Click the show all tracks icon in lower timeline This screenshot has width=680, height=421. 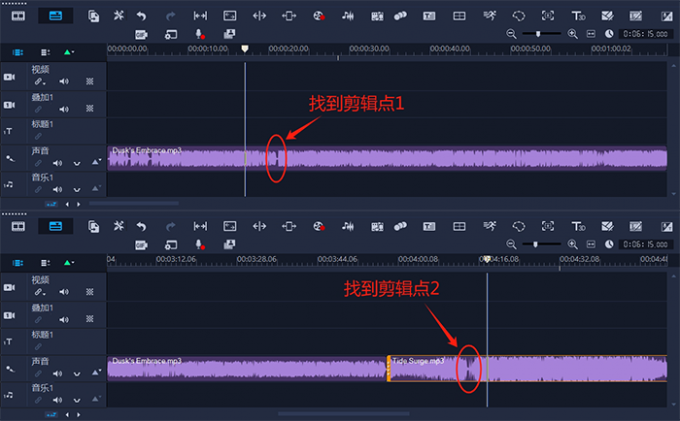18,263
